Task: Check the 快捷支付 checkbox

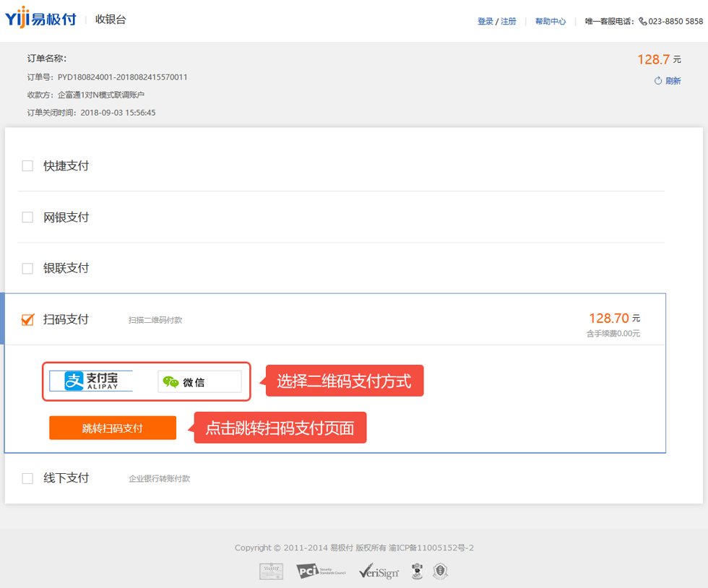Action: (27, 165)
